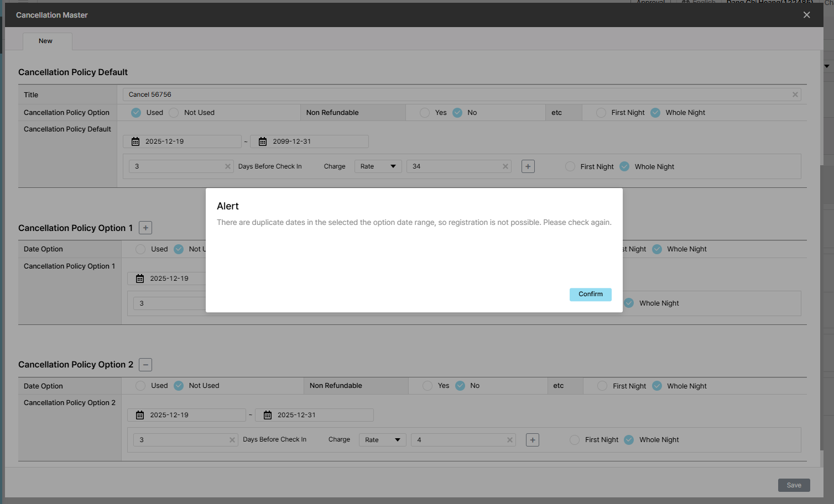Expand Rate dropdown in Policy Default charge
The width and height of the screenshot is (834, 504).
coord(378,166)
